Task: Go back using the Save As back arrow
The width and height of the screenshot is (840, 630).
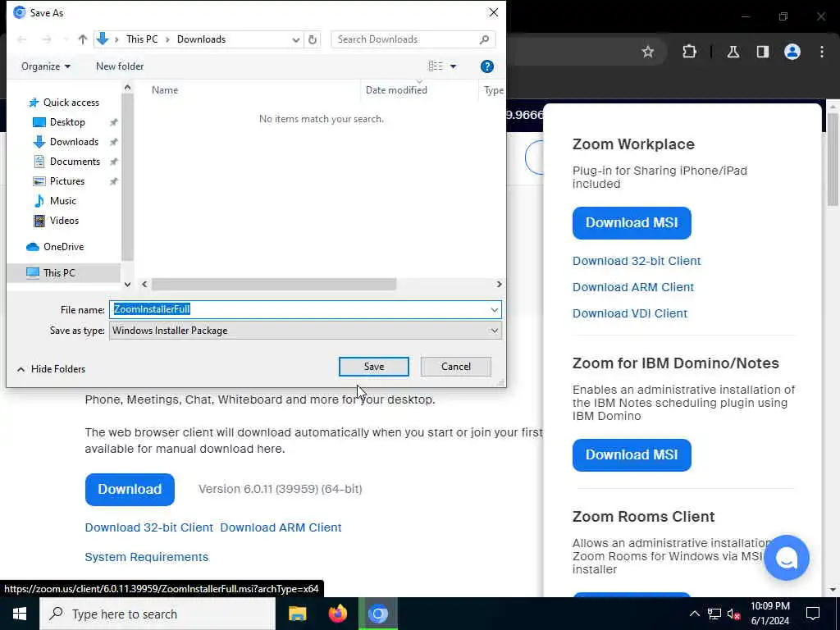Action: (x=21, y=39)
